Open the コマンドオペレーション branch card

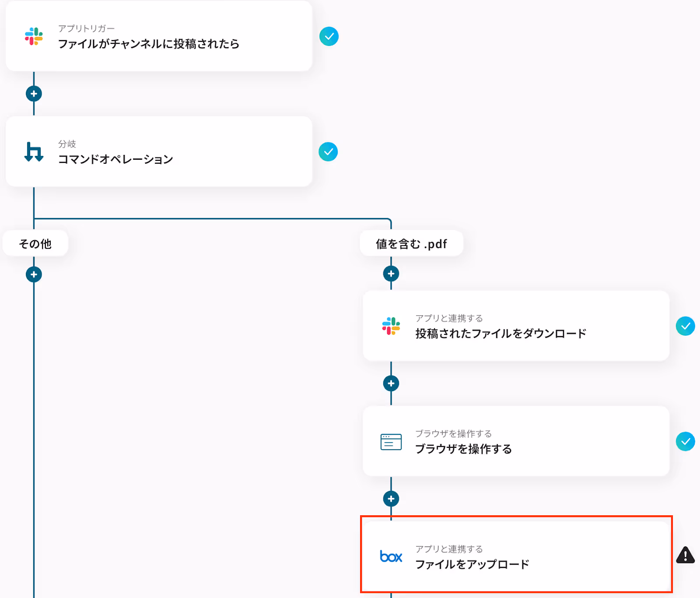[x=159, y=151]
